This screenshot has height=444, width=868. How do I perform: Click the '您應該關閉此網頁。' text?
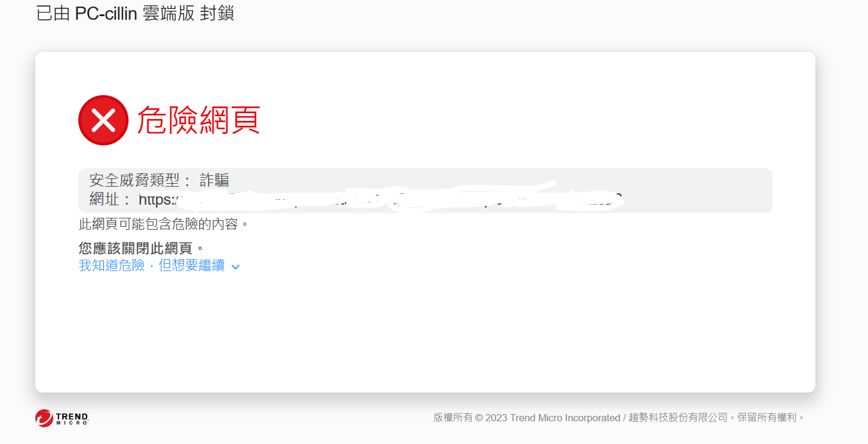[142, 248]
